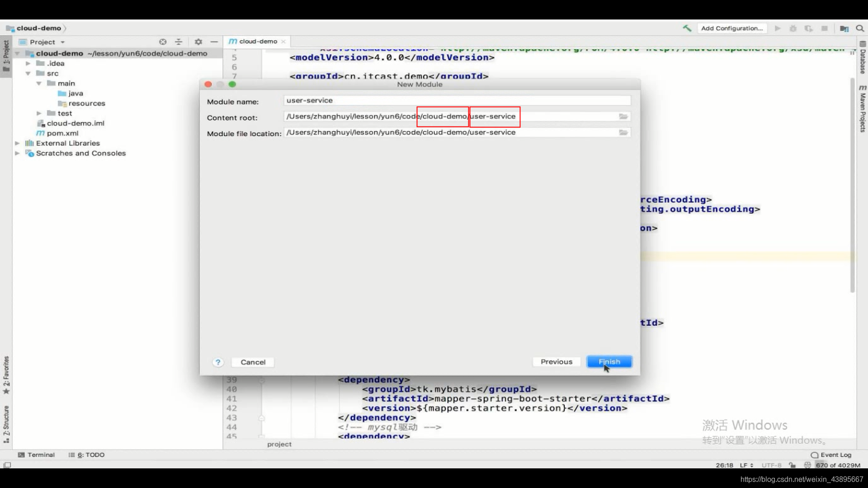Click the memory indicator 670 of 4029M
Screen dimensions: 868x488
[838, 465]
